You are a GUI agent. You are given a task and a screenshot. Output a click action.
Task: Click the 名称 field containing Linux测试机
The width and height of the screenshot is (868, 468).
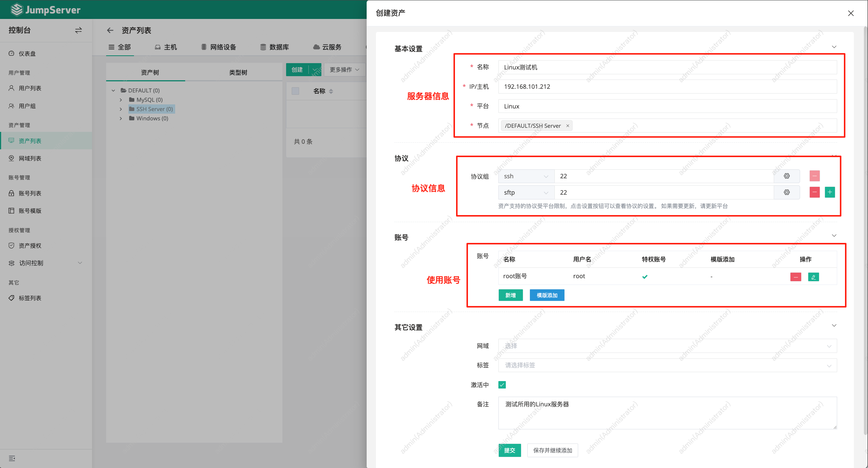[x=668, y=67]
